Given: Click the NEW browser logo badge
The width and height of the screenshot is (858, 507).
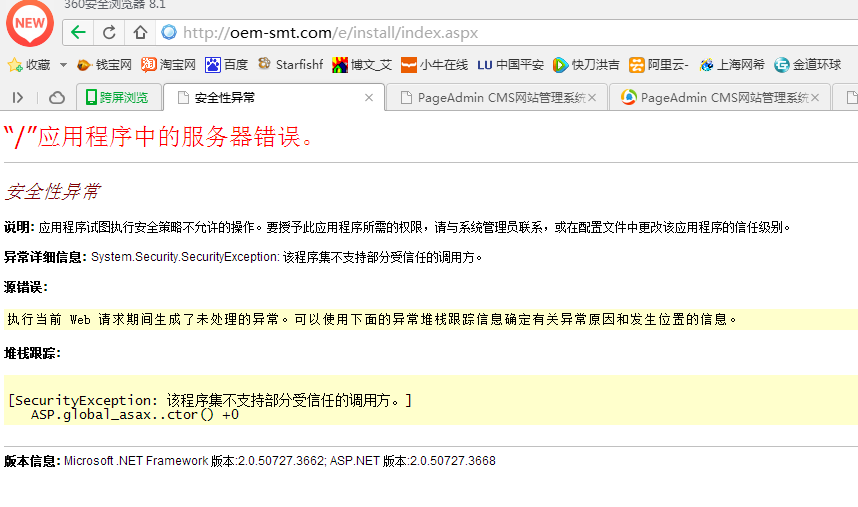Looking at the screenshot, I should click(x=30, y=23).
